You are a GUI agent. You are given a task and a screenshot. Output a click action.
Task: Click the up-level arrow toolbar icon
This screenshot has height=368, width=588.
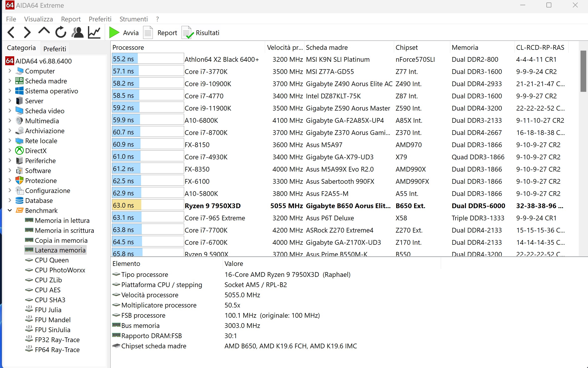point(44,31)
